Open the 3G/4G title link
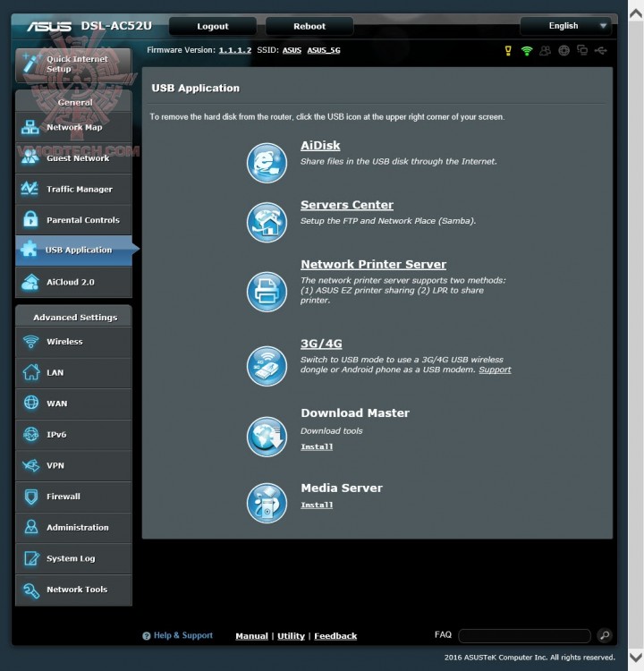 321,344
